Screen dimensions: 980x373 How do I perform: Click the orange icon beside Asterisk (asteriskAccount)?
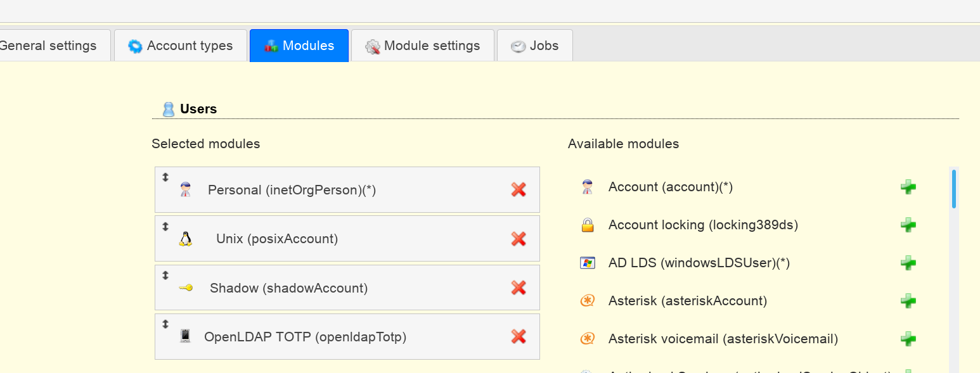click(x=588, y=301)
